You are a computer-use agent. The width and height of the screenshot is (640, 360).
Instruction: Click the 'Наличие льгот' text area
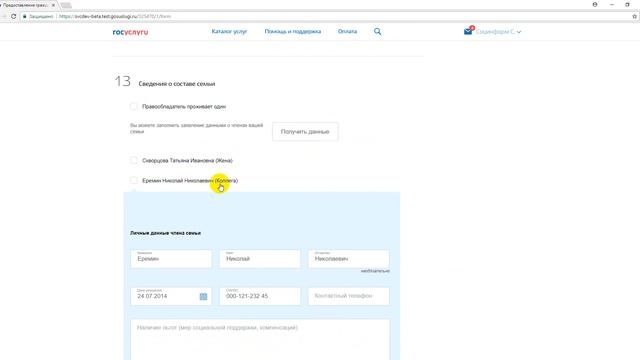tap(260, 340)
